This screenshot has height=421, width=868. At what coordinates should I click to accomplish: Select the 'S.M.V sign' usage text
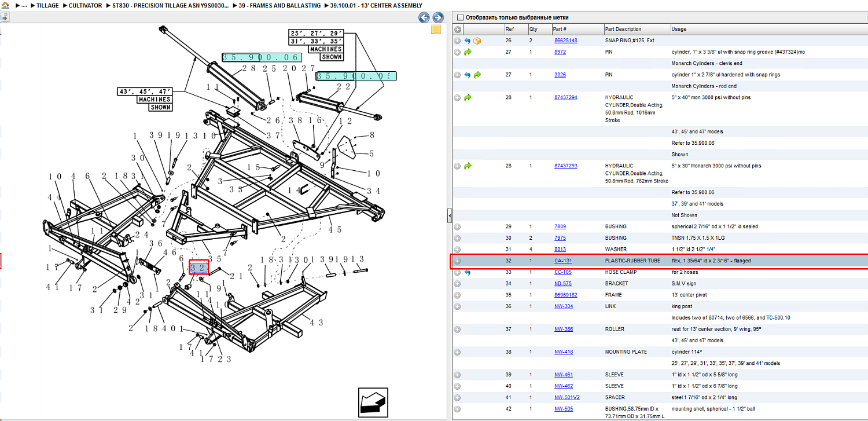[684, 284]
